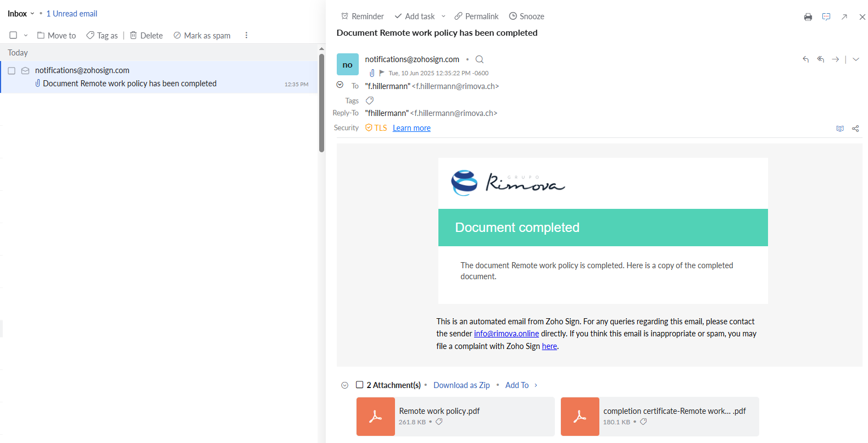Image resolution: width=868 pixels, height=443 pixels.
Task: Search emails from notifications@zohosign.com sender
Action: (x=480, y=59)
